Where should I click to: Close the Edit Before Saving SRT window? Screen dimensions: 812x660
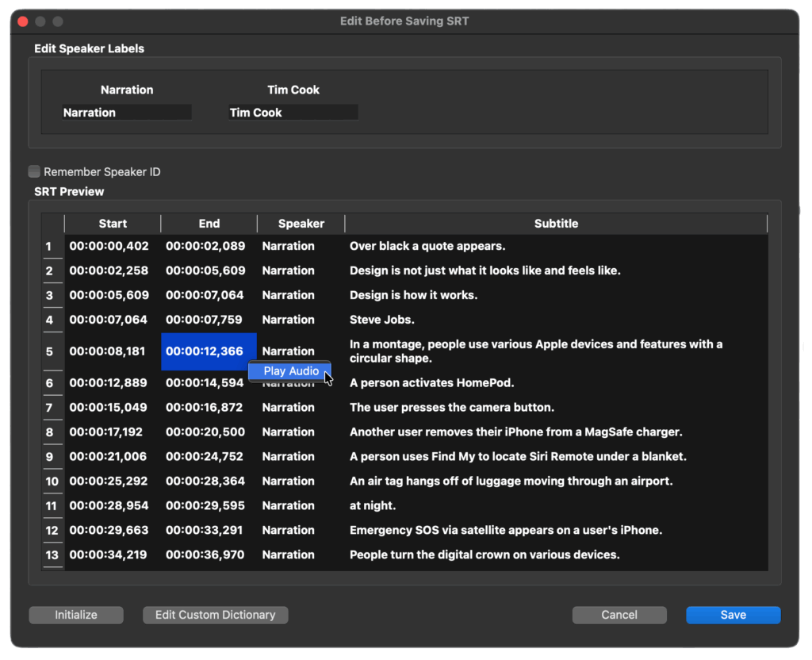pyautogui.click(x=23, y=21)
